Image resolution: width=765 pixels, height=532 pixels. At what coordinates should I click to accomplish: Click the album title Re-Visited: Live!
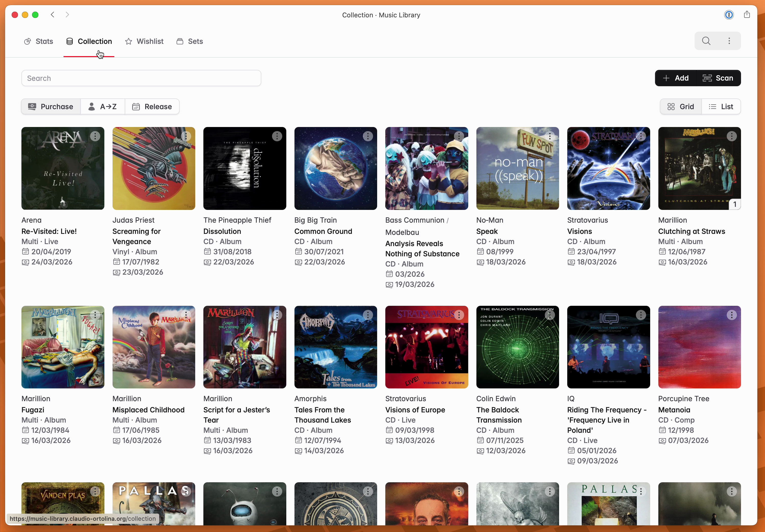coord(49,231)
